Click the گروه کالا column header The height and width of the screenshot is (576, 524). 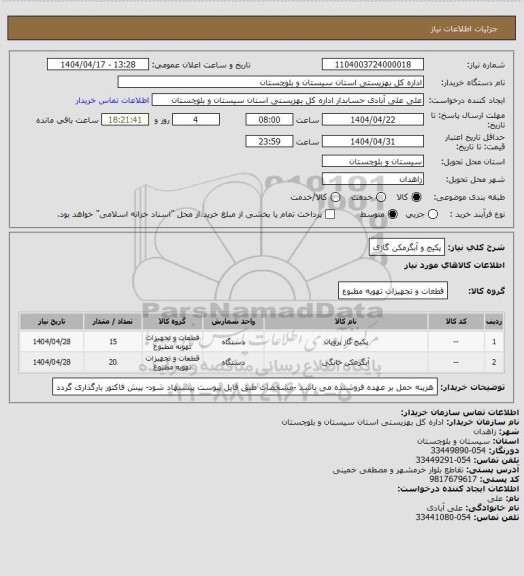pyautogui.click(x=172, y=321)
